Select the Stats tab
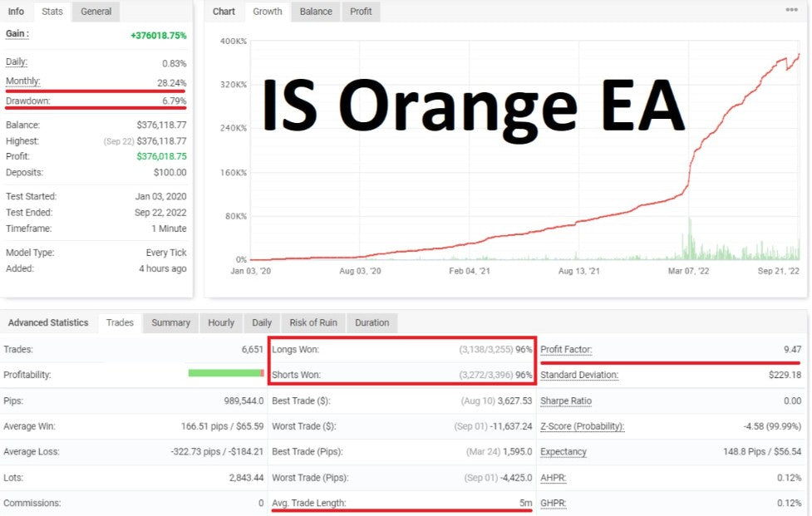The image size is (812, 516). coord(52,12)
